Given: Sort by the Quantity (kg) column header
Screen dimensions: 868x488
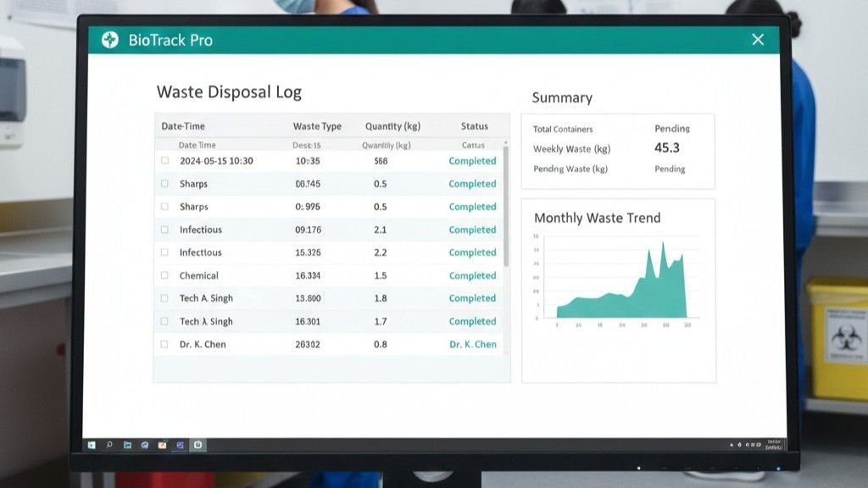Looking at the screenshot, I should click(x=392, y=126).
